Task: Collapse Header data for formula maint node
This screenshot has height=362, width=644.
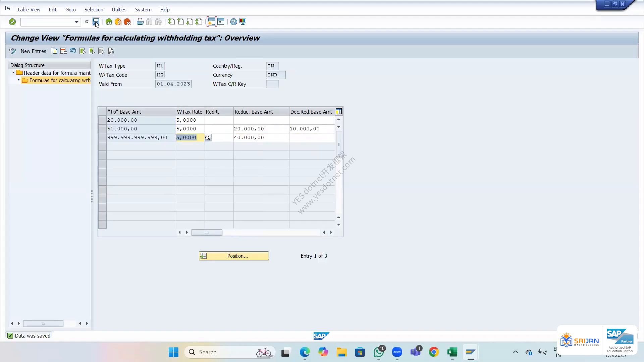Action: (13, 73)
